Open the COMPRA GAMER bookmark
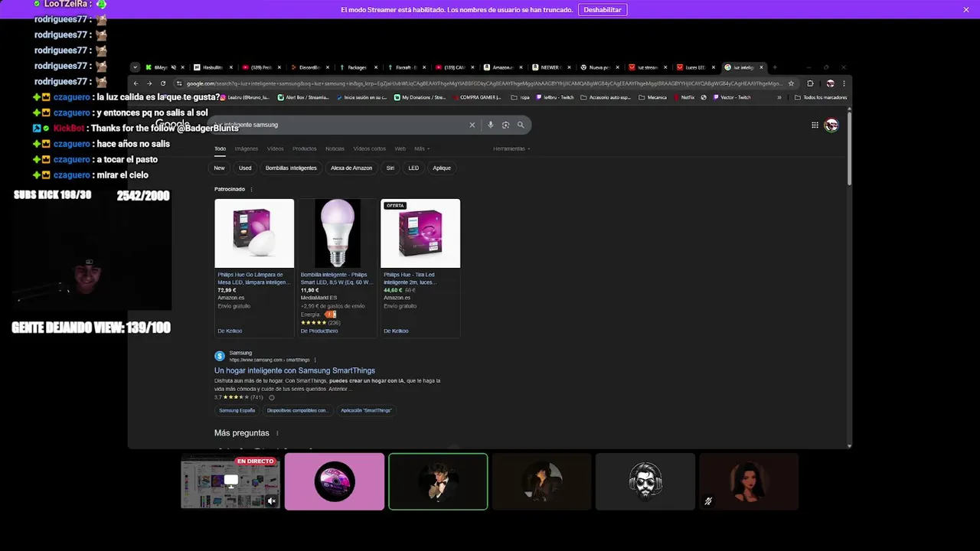 point(476,97)
